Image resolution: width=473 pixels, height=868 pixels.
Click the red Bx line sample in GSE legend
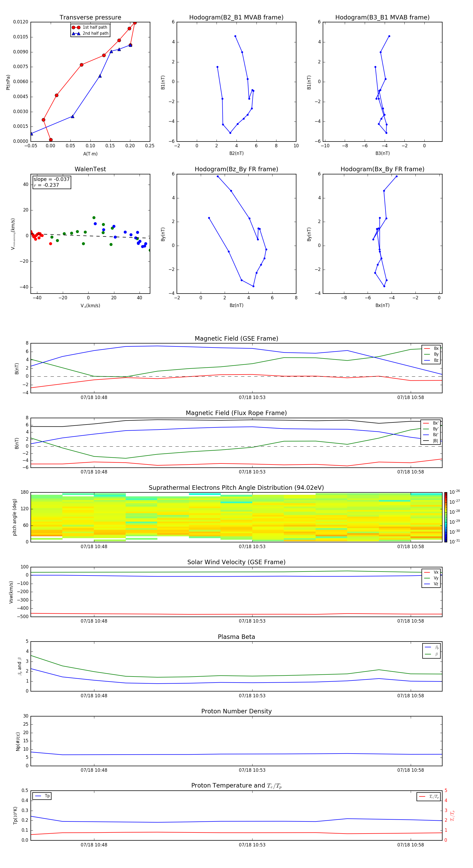pyautogui.click(x=426, y=349)
